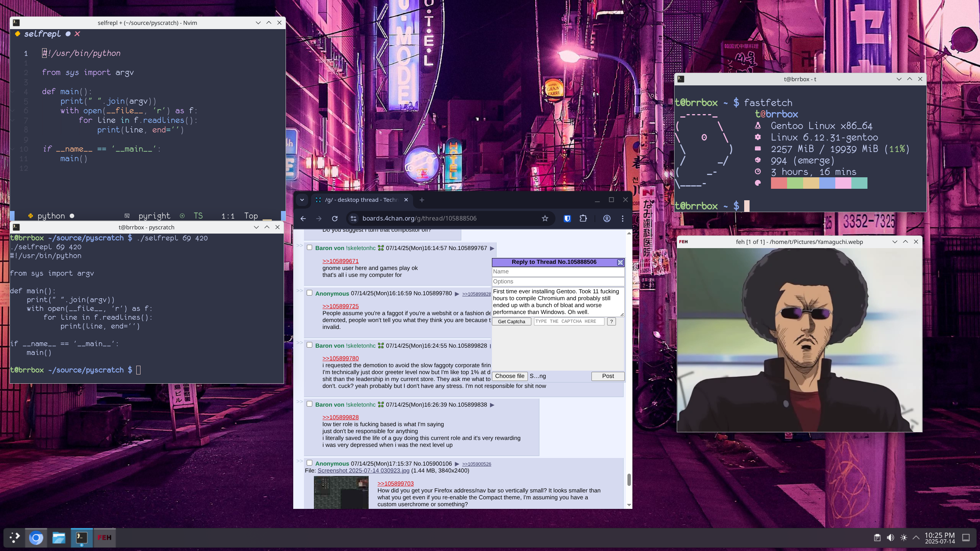Screen dimensions: 980x551
Task: Follow the quote link >>105899703
Action: [x=395, y=484]
